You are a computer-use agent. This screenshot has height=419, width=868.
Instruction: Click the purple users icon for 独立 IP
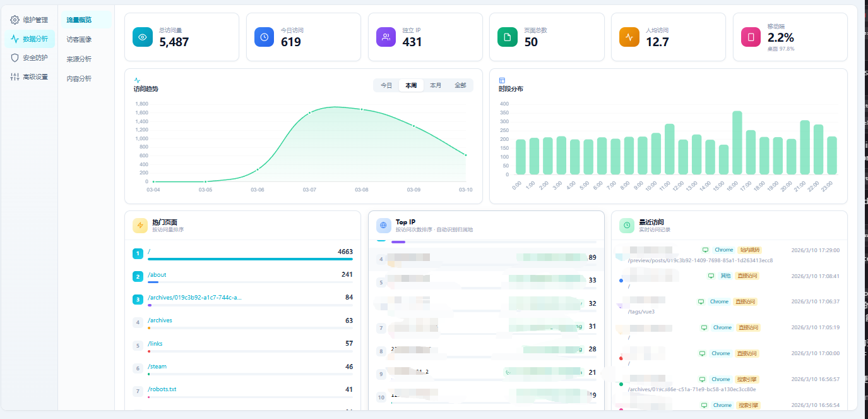tap(386, 37)
